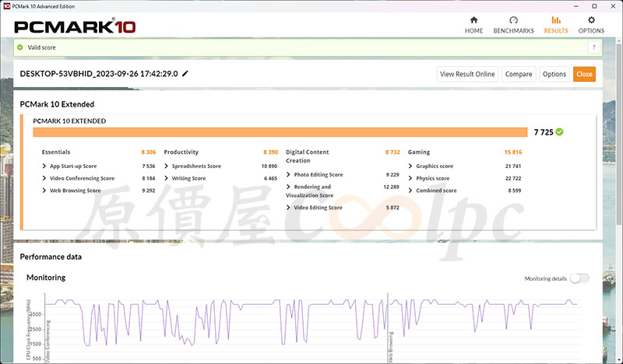This screenshot has width=623, height=364.
Task: Click the PCMark 10 Extended heading
Action: pyautogui.click(x=57, y=104)
